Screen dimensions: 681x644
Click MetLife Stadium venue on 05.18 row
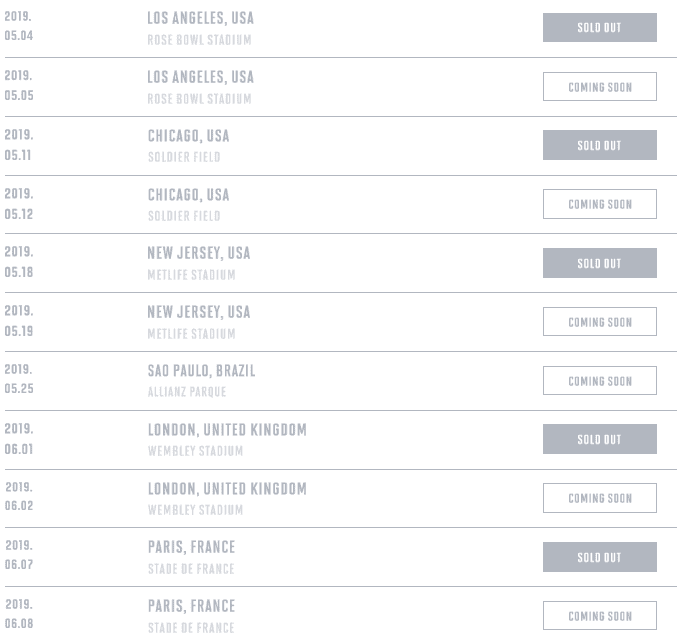pos(192,275)
